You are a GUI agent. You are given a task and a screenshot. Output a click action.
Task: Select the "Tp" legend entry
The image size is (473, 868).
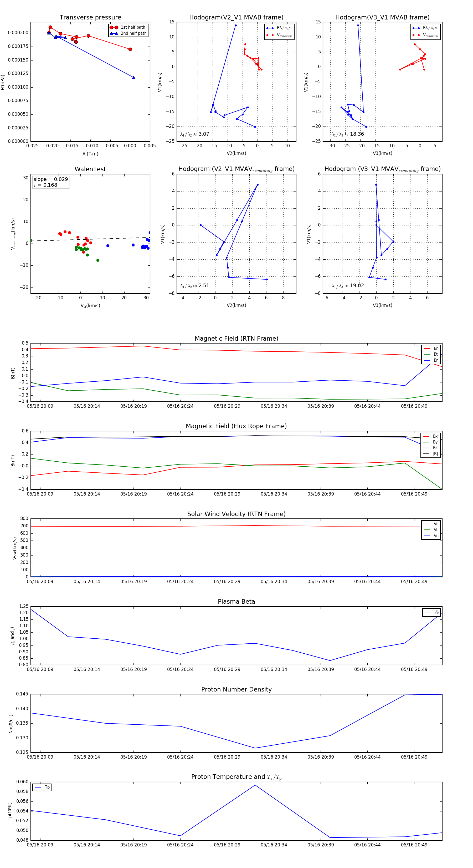pos(42,787)
